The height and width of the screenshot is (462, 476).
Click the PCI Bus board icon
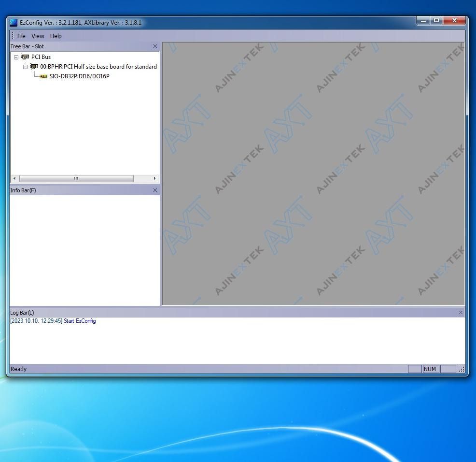tap(26, 57)
